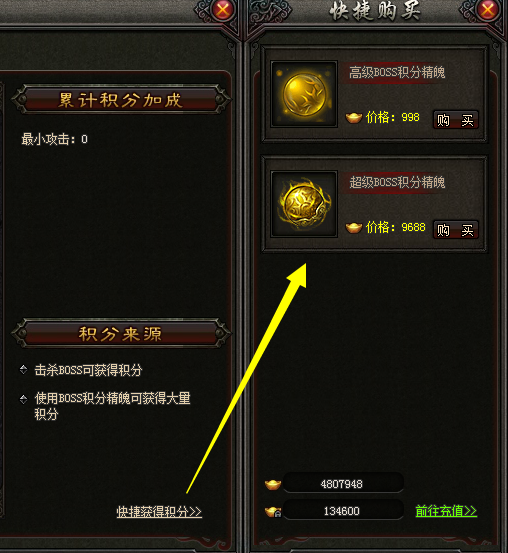The height and width of the screenshot is (553, 508).
Task: Select the 4807948 gold balance field
Action: point(343,484)
